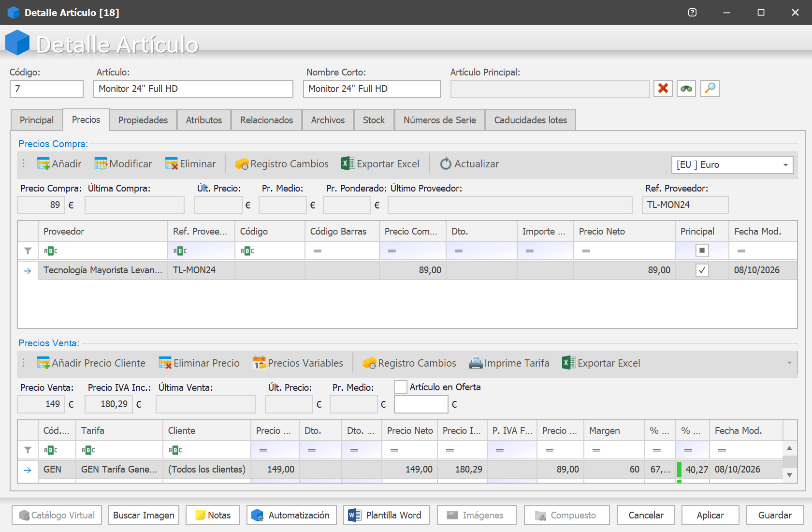Viewport: 812px width, 532px height.
Task: Click the Notas button
Action: tap(213, 515)
